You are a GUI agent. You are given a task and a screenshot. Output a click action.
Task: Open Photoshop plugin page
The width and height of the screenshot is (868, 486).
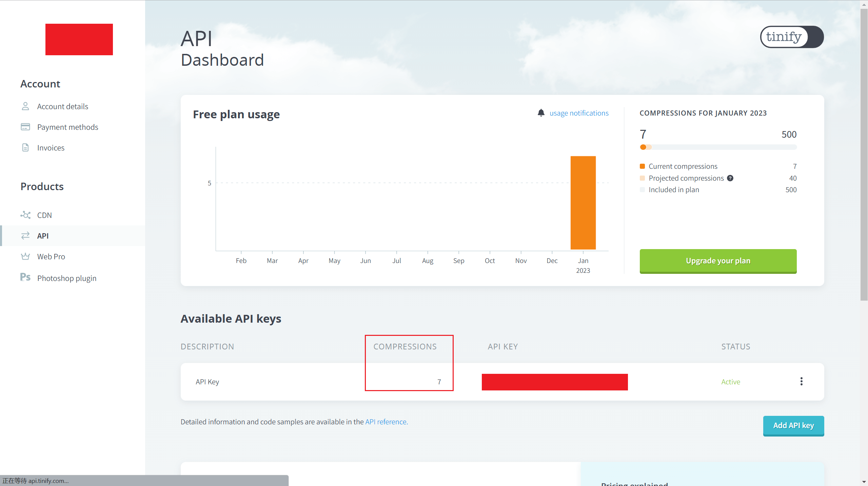pyautogui.click(x=67, y=278)
